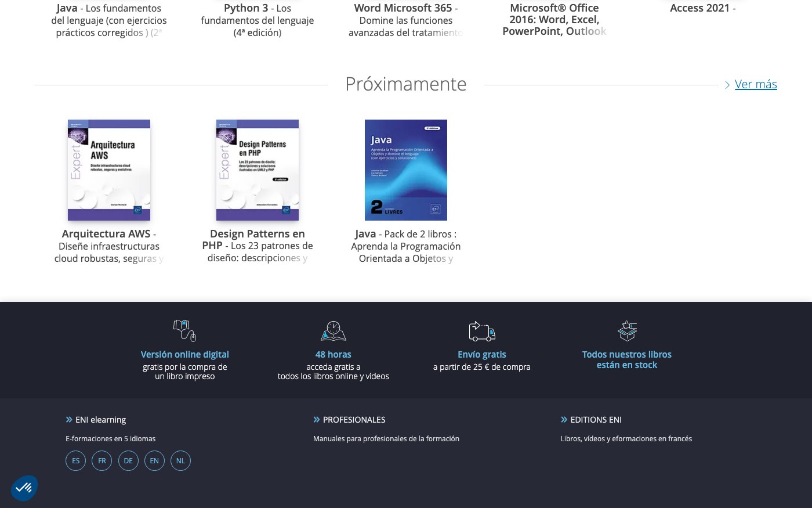Open Java Pack de 2 libros title
The width and height of the screenshot is (812, 508).
pos(406,246)
